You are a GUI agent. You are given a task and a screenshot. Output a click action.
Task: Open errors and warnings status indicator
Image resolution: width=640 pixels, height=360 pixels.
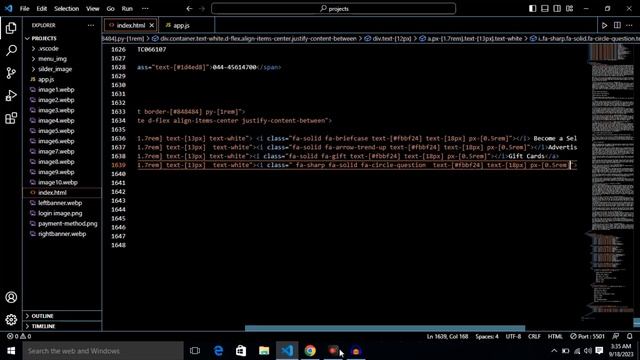coord(19,336)
